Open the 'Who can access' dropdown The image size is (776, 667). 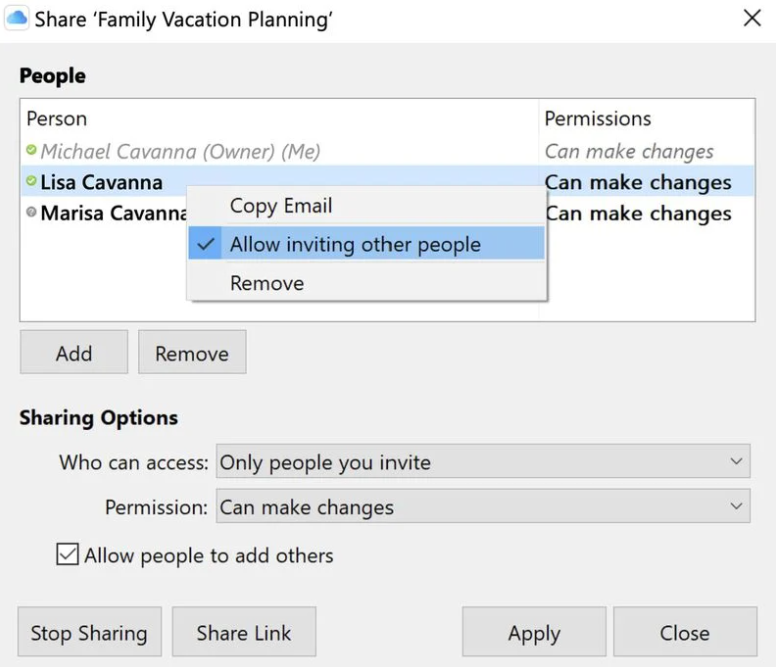tap(483, 463)
